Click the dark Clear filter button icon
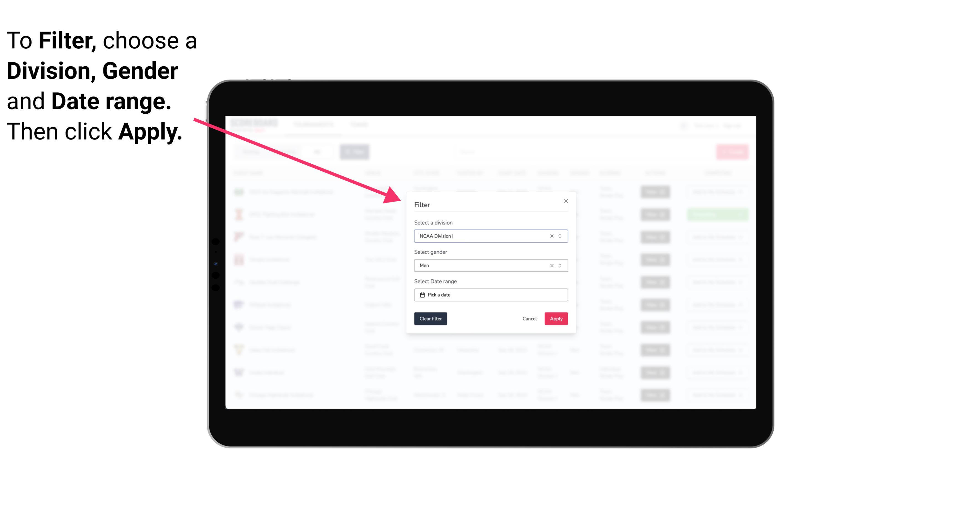Viewport: 980px width, 527px height. click(431, 319)
